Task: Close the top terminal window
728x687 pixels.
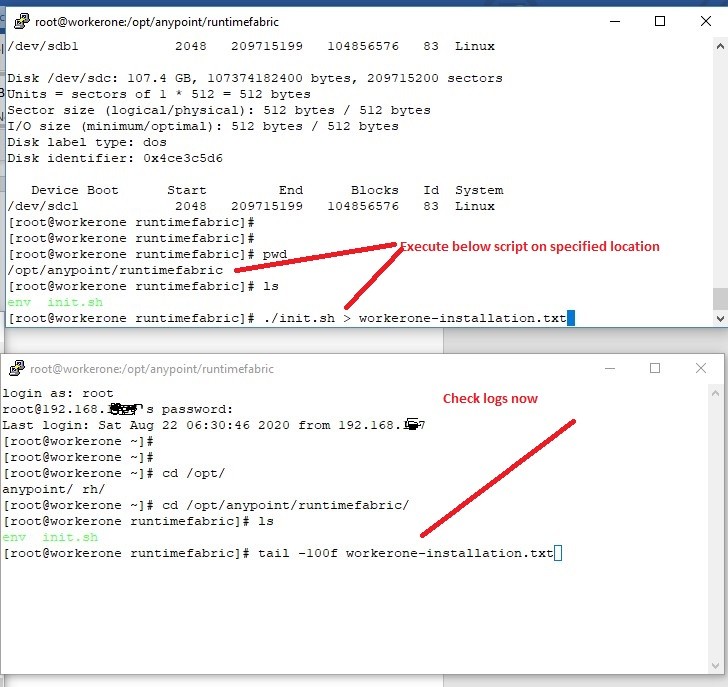Action: (706, 21)
